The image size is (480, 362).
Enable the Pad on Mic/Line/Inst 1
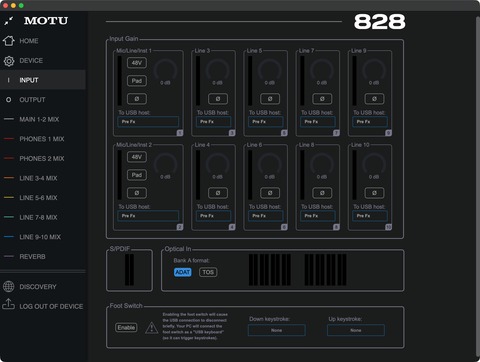137,81
